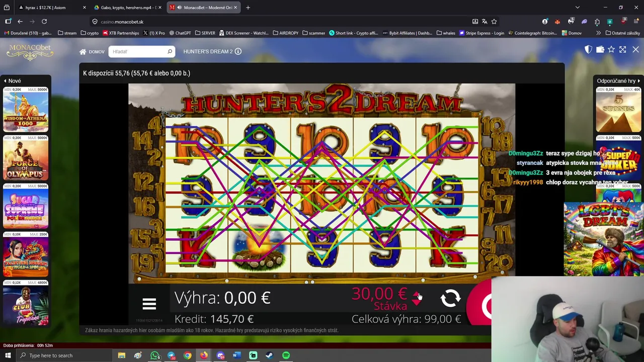Expand the Nové games sidebar arrow

click(5, 81)
